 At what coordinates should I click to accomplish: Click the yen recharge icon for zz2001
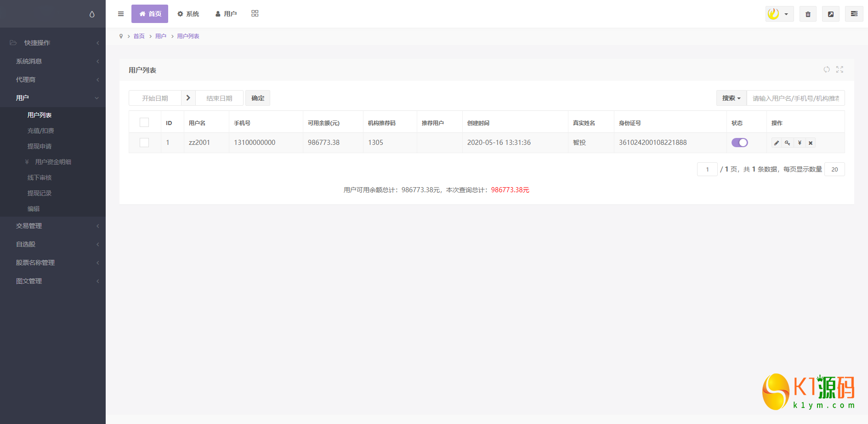coord(800,143)
